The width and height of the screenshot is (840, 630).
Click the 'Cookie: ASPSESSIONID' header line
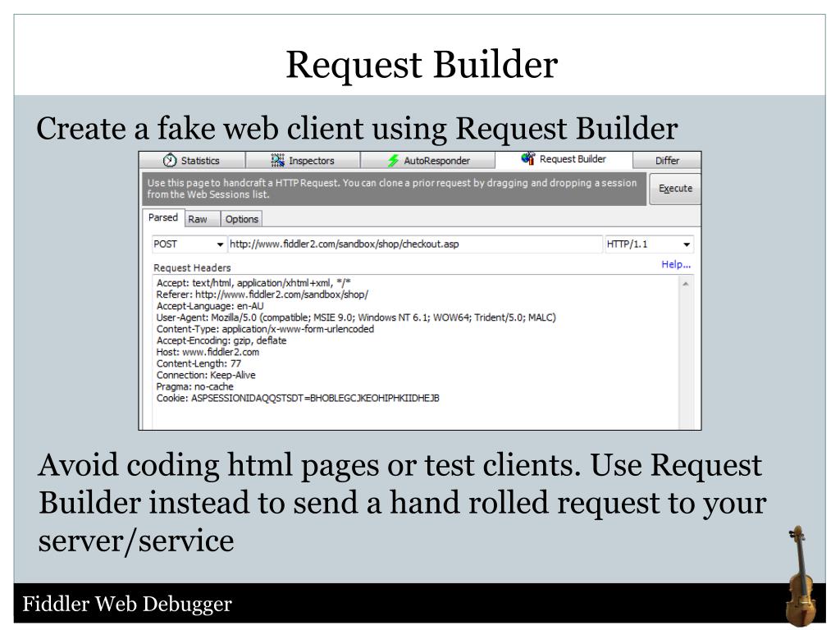pos(298,398)
